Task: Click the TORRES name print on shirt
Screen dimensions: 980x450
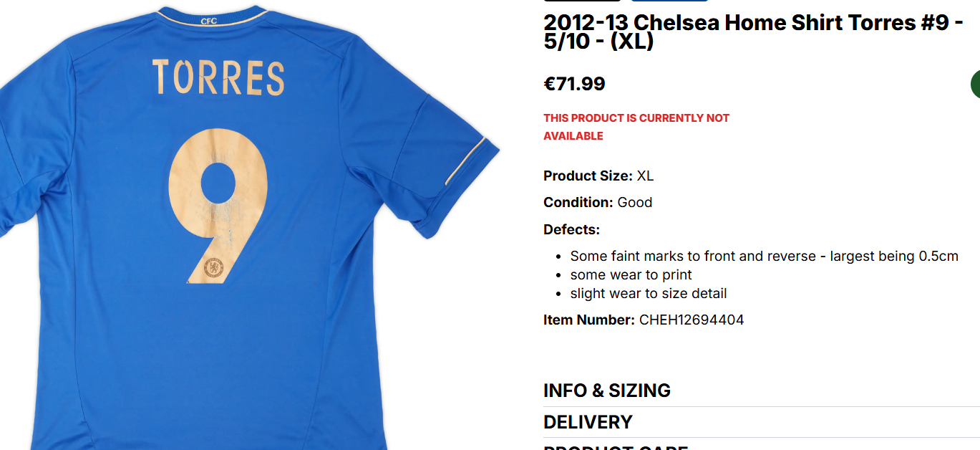Action: (x=218, y=77)
